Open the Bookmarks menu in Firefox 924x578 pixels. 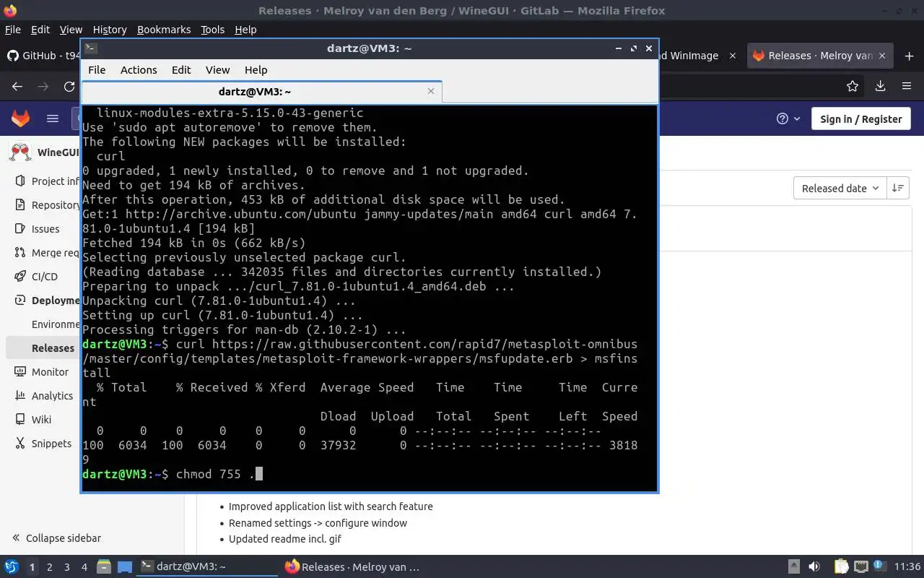coord(164,30)
